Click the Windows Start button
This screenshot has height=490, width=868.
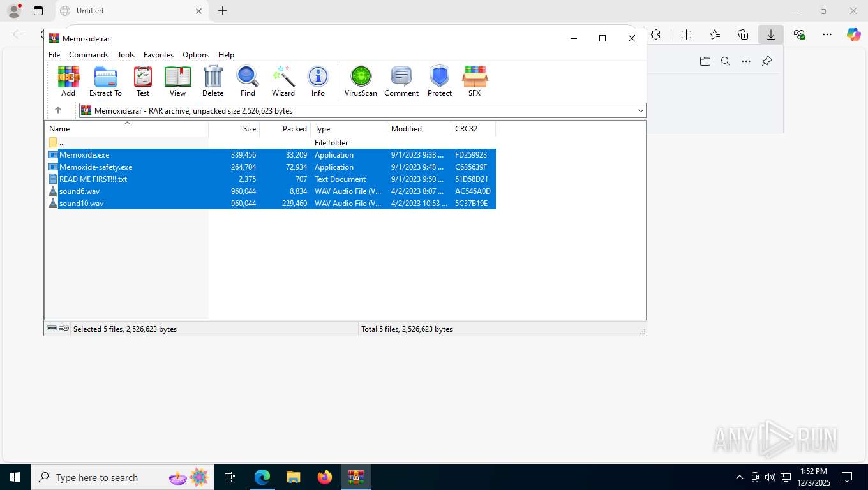click(x=15, y=477)
